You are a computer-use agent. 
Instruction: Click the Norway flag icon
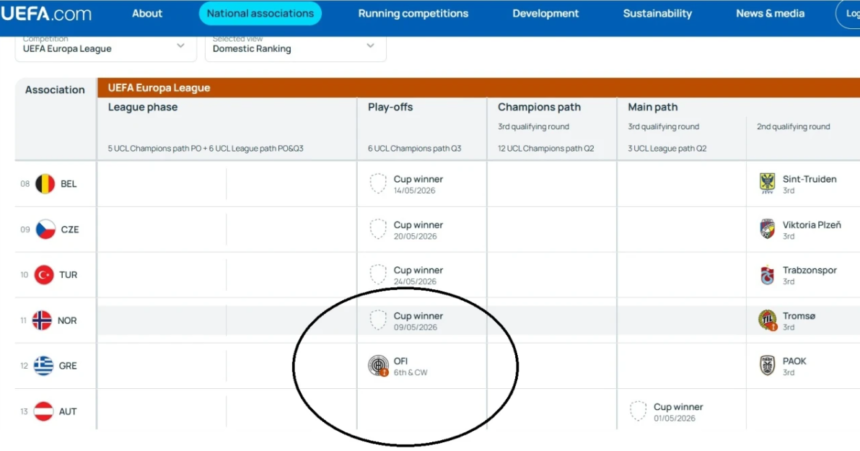click(42, 321)
